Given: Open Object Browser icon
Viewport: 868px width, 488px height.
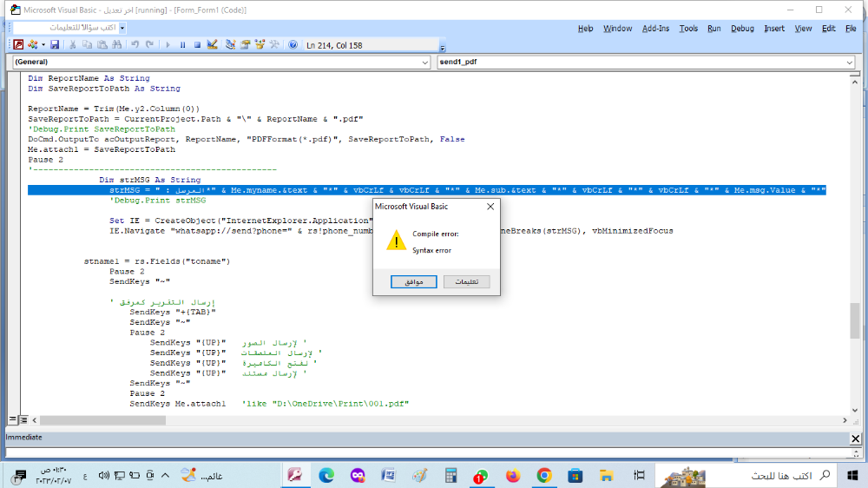Looking at the screenshot, I should (x=260, y=45).
